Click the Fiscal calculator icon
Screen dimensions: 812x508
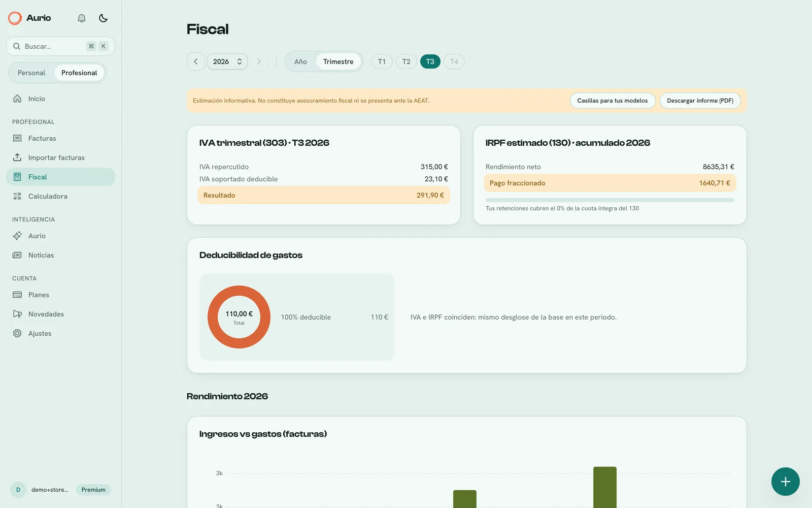[17, 177]
